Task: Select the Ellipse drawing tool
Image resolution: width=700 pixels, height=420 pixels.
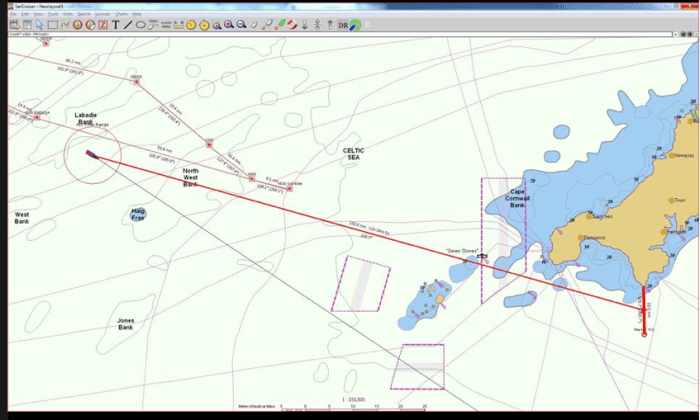Action: click(x=140, y=24)
